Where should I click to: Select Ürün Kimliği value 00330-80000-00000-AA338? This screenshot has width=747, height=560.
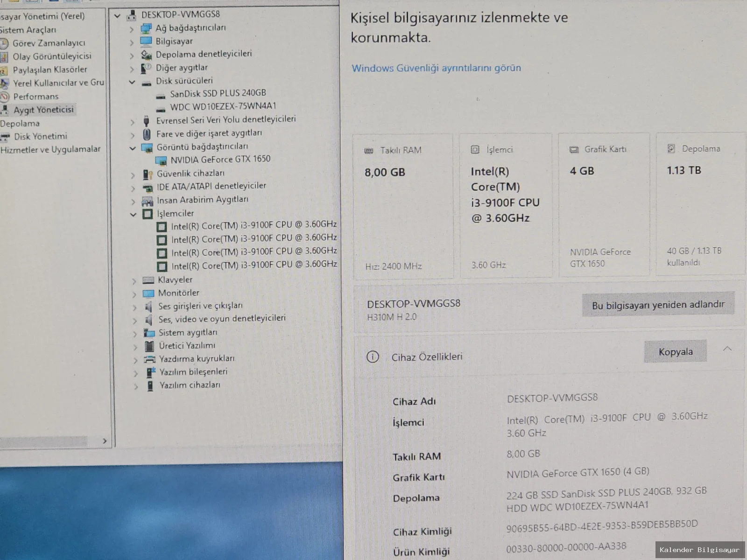566,547
